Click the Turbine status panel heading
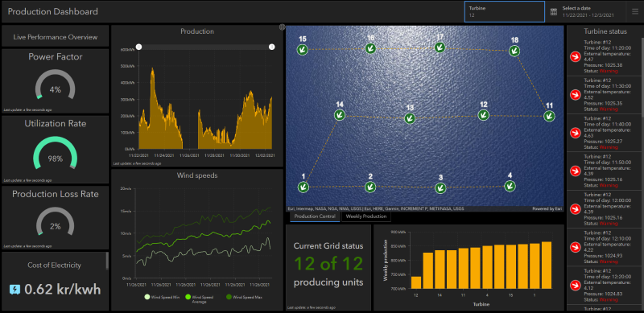Viewport: 644px width, 313px height. click(x=605, y=31)
